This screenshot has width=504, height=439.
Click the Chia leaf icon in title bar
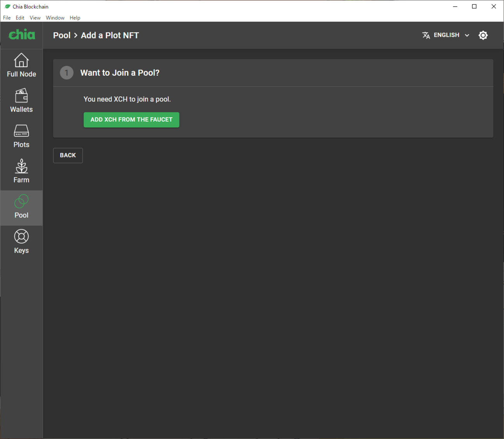tap(7, 7)
